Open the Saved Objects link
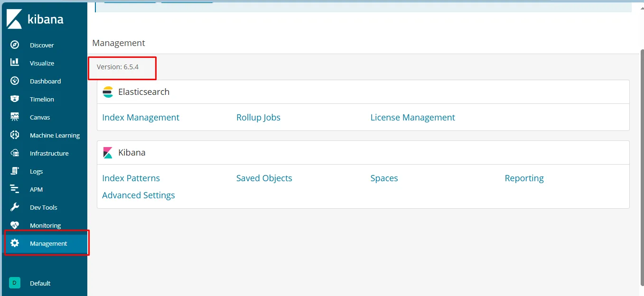This screenshot has width=644, height=296. (x=264, y=178)
